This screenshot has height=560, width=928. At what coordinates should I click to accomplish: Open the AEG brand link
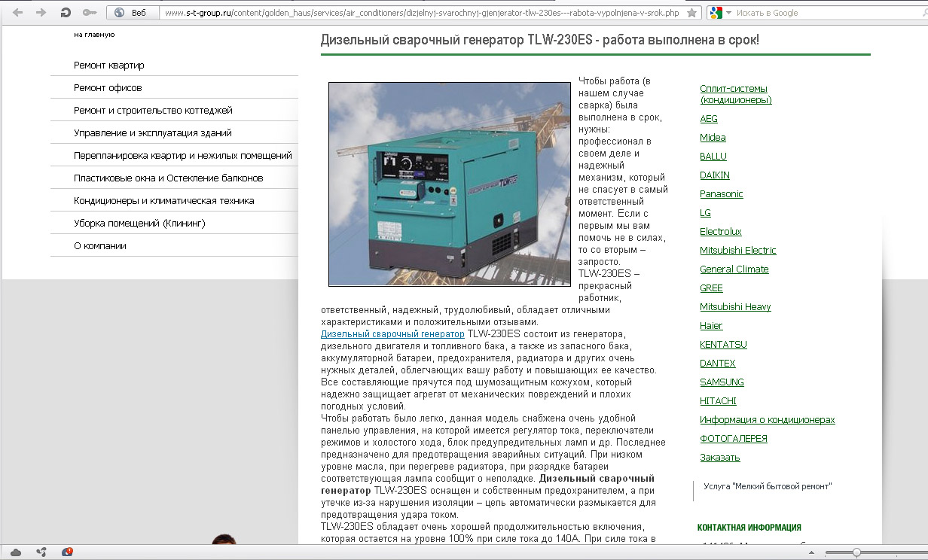coord(709,119)
